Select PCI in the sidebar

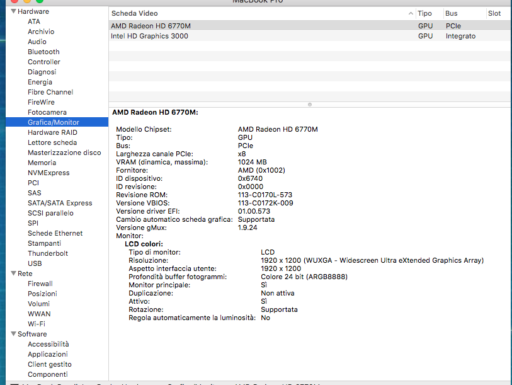[x=33, y=183]
